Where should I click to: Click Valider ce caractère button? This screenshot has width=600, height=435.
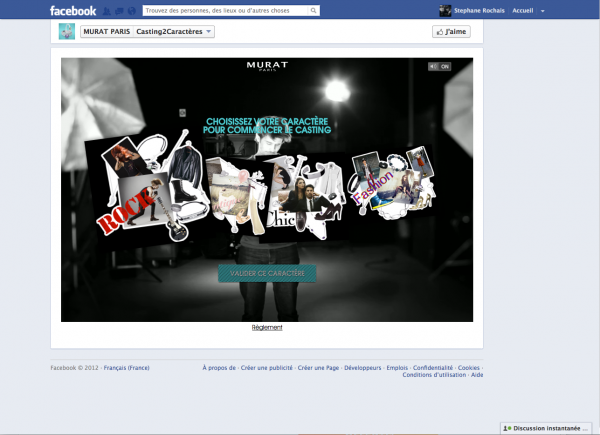click(267, 273)
